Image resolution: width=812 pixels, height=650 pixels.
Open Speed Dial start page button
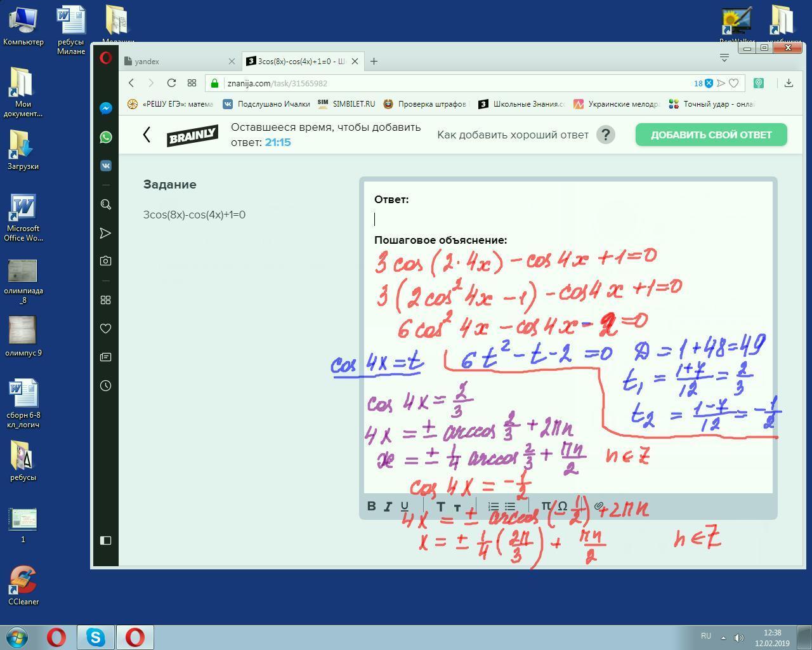pyautogui.click(x=192, y=83)
